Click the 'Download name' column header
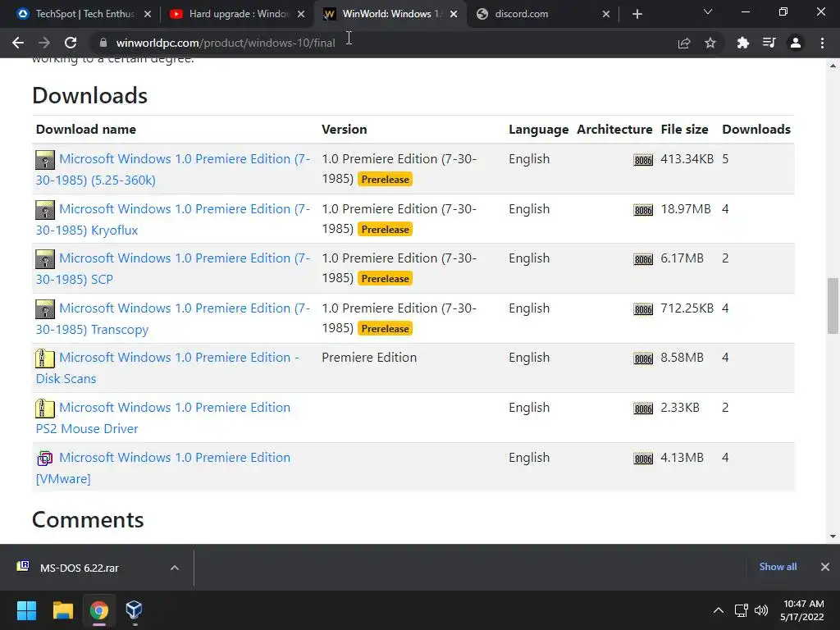 click(85, 129)
